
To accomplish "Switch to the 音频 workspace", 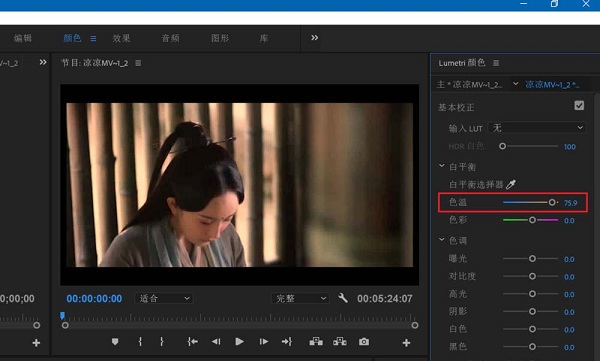I will [170, 38].
